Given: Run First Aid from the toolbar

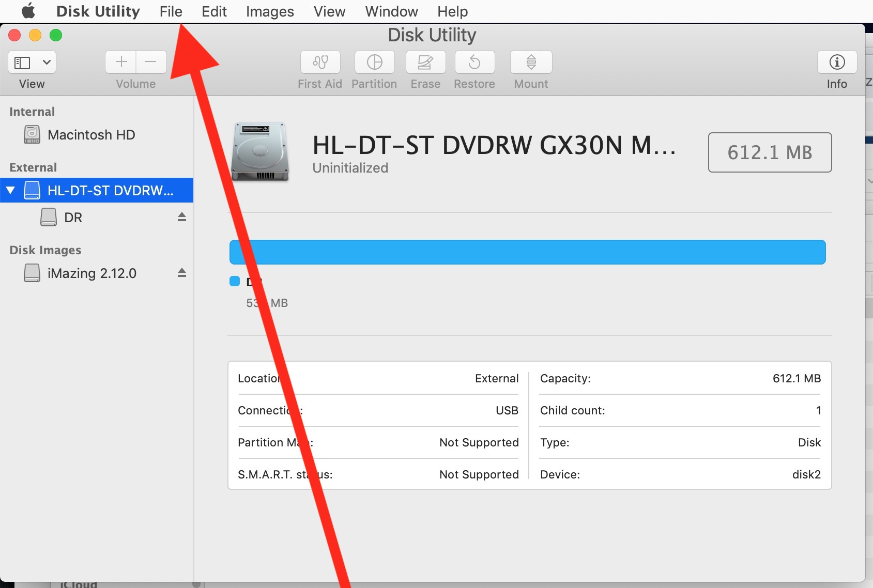Looking at the screenshot, I should pyautogui.click(x=320, y=62).
